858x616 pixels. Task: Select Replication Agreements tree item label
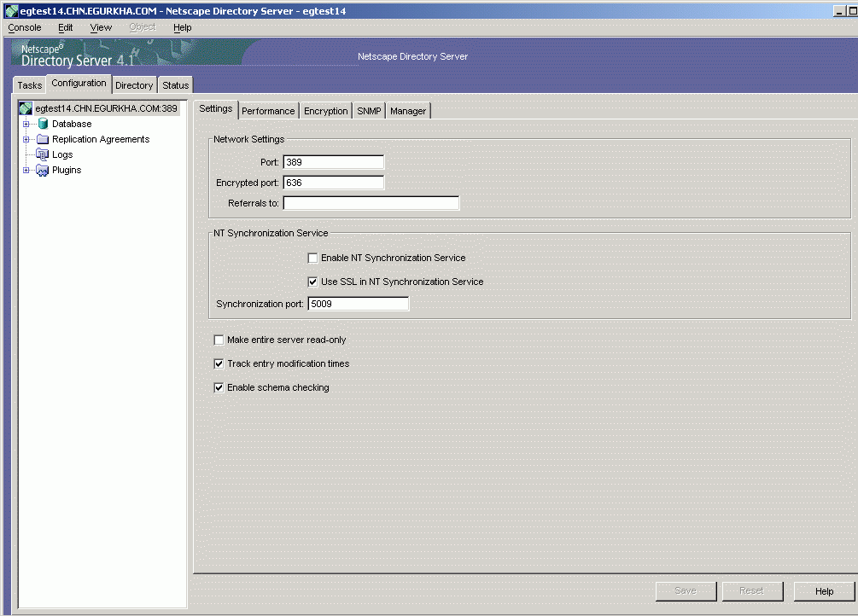coord(101,140)
